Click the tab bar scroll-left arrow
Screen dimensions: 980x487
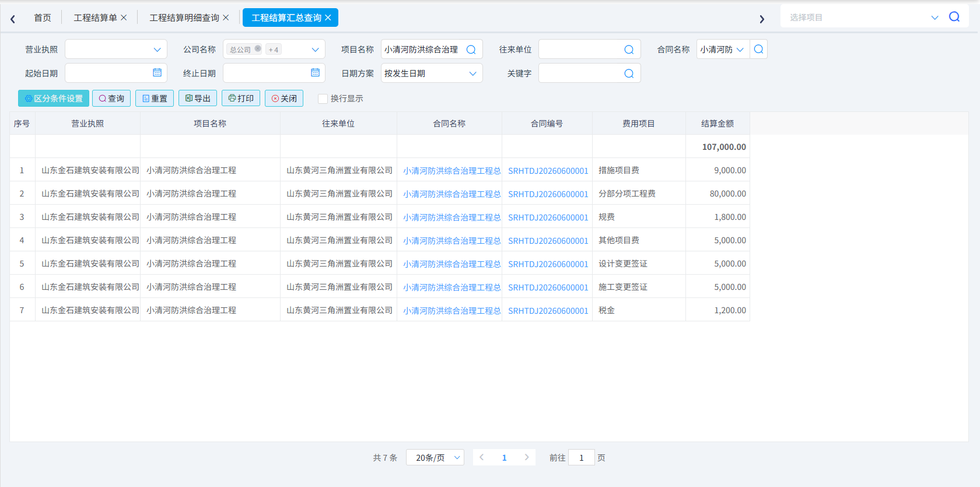(x=12, y=19)
